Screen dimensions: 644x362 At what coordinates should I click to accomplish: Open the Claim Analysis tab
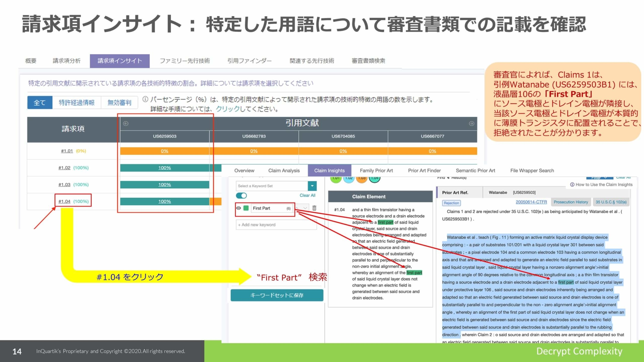284,171
